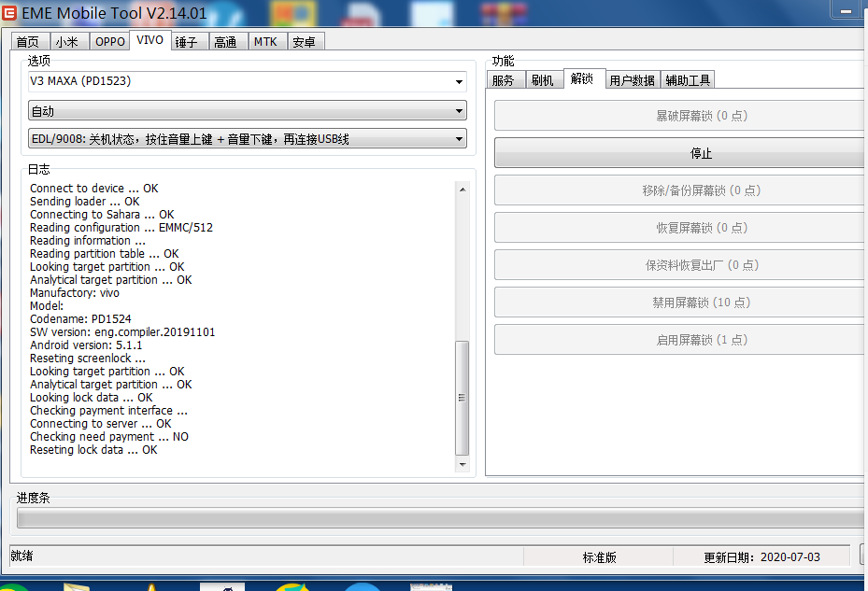868x591 pixels.
Task: Click 保资料恢复出厂 (0 点) button
Action: pyautogui.click(x=680, y=265)
